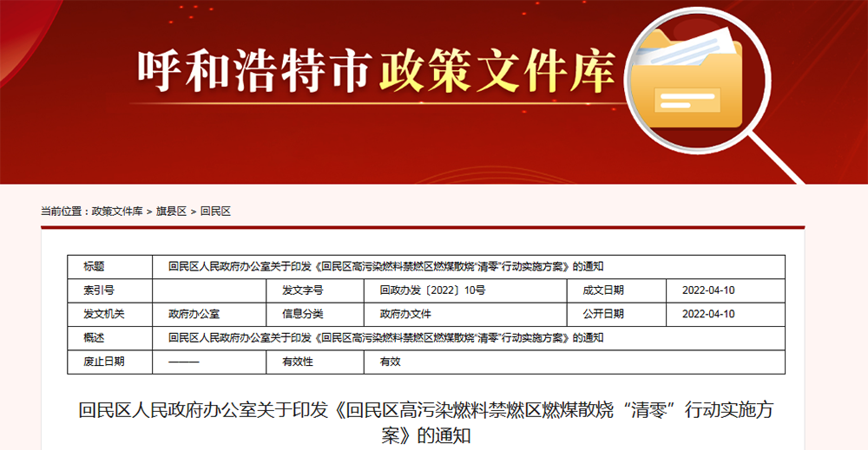Click the 概述 label cell
The height and width of the screenshot is (450, 868).
pos(109,338)
